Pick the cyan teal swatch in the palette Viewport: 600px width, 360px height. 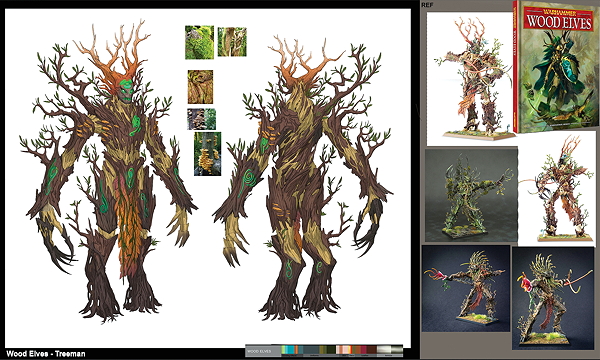(290, 350)
